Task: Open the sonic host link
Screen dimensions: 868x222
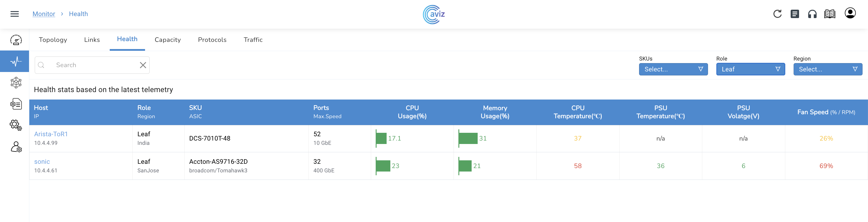Action: pyautogui.click(x=42, y=161)
